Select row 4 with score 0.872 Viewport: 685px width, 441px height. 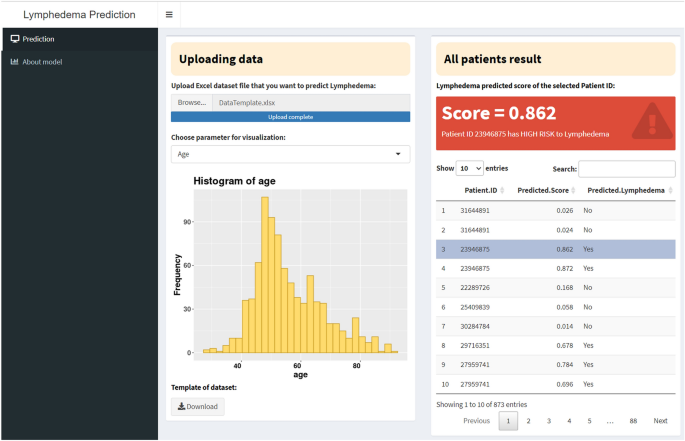(556, 268)
